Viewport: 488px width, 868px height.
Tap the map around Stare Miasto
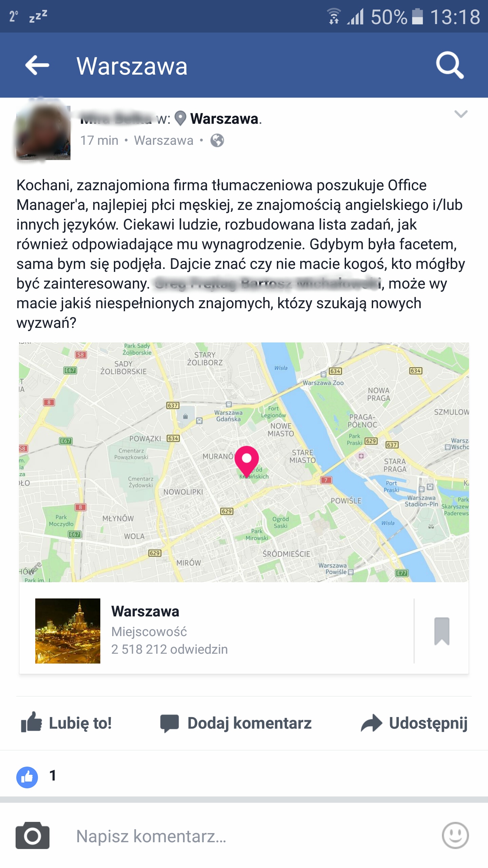click(x=303, y=456)
